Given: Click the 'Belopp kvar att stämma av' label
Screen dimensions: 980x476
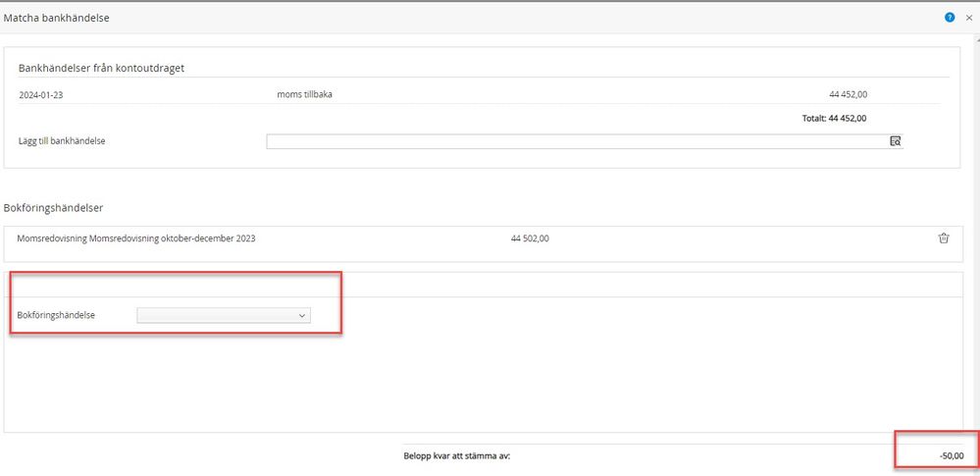Looking at the screenshot, I should click(456, 455).
